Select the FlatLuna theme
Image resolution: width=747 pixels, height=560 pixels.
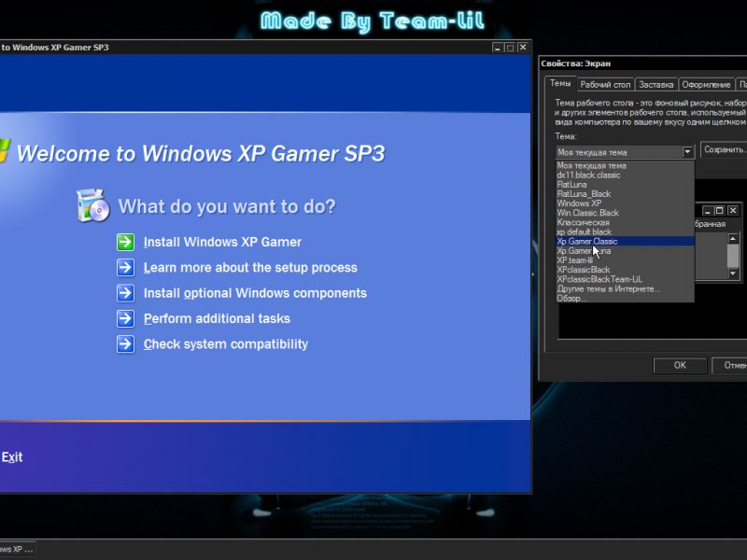(625, 185)
